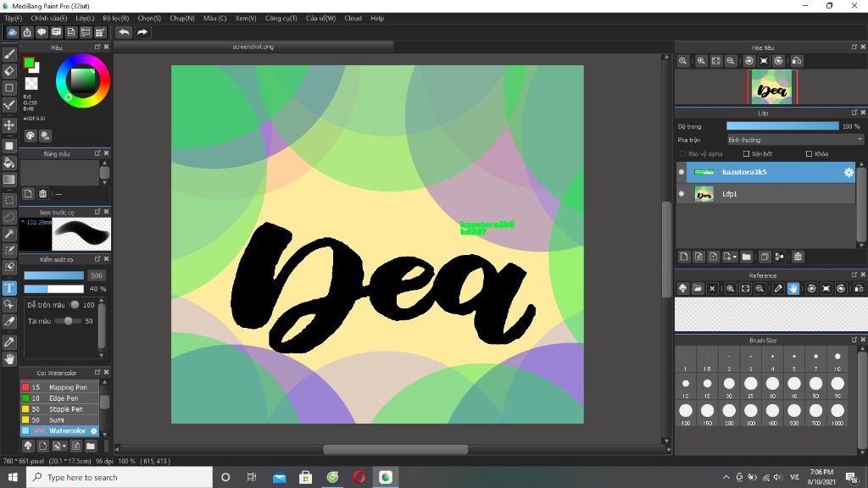868x488 pixels.
Task: Click the trash icon in Bảng màu panel
Action: [42, 194]
